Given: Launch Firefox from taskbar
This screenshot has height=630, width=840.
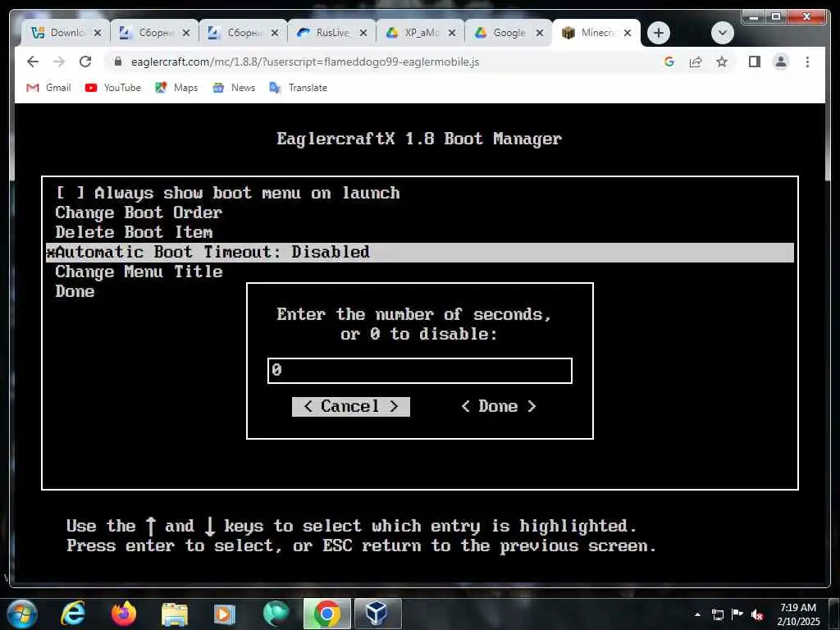Looking at the screenshot, I should click(x=124, y=614).
